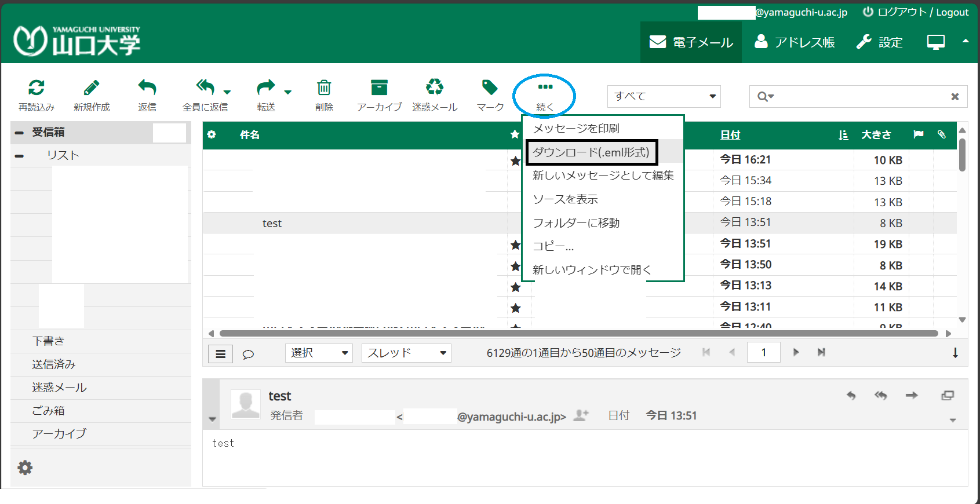Click the down arrow beside pagination

955,353
